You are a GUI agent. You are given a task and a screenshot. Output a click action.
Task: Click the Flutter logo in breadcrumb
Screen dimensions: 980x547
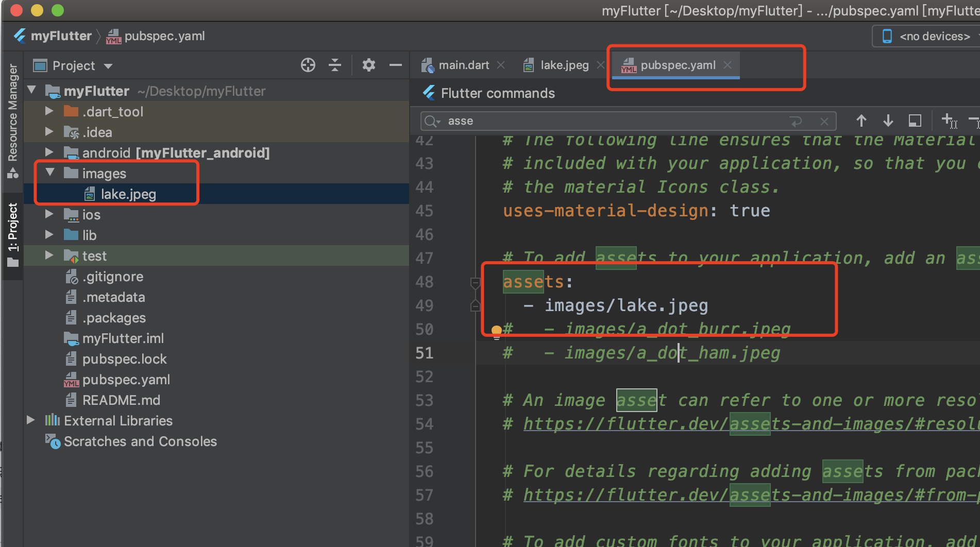click(x=20, y=36)
